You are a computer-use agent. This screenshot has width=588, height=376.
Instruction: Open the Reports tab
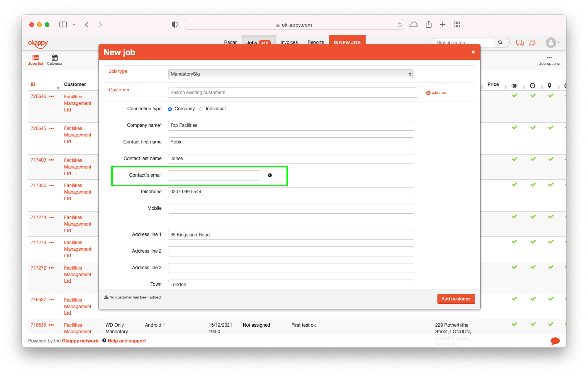(316, 42)
